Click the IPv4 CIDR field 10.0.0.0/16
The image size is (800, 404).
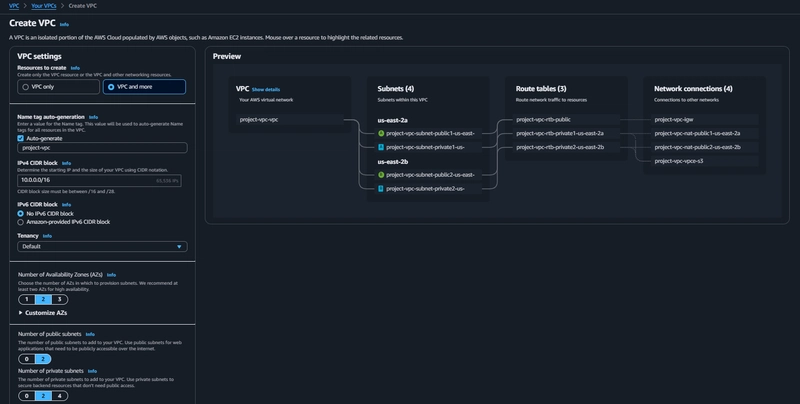[99, 181]
